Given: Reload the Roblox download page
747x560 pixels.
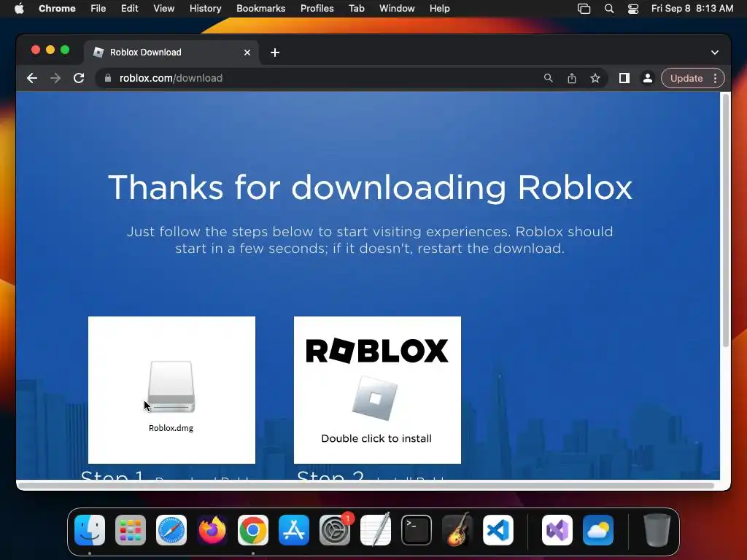Looking at the screenshot, I should (x=79, y=78).
